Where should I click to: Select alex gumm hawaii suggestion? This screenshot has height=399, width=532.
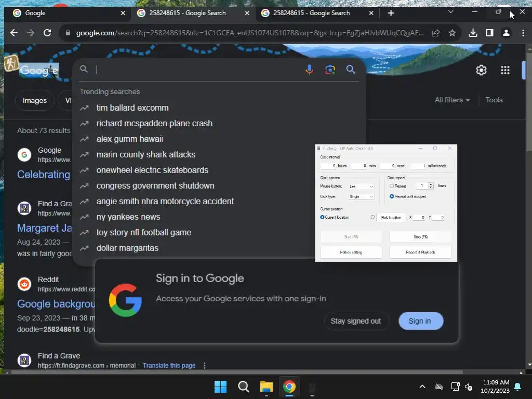[129, 139]
